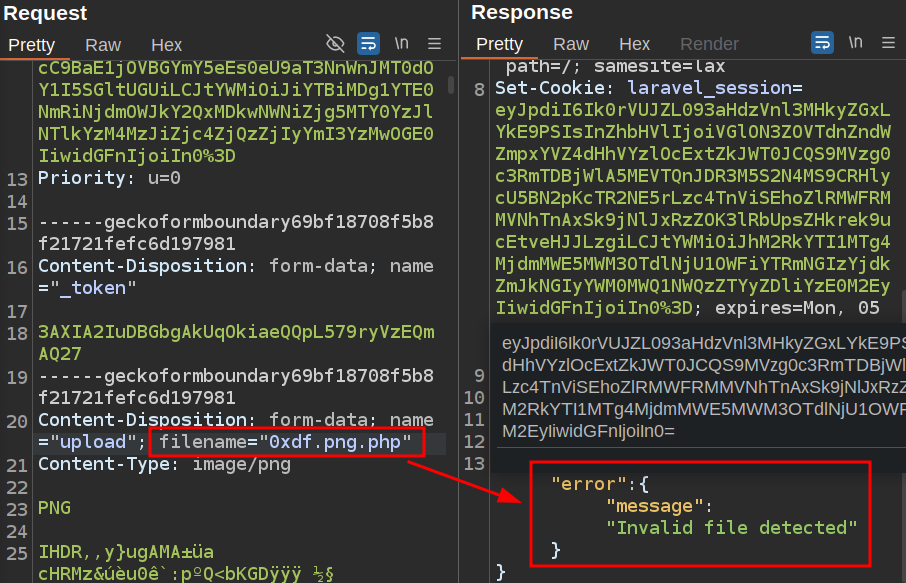Click the Content-Type image/png line
Viewport: 906px width, 583px height.
tap(164, 464)
